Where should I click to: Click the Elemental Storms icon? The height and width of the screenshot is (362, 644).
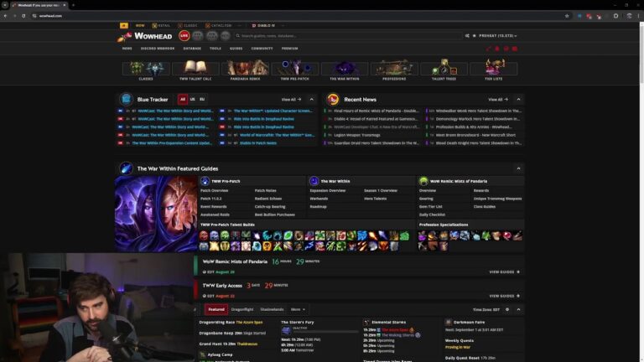point(366,322)
